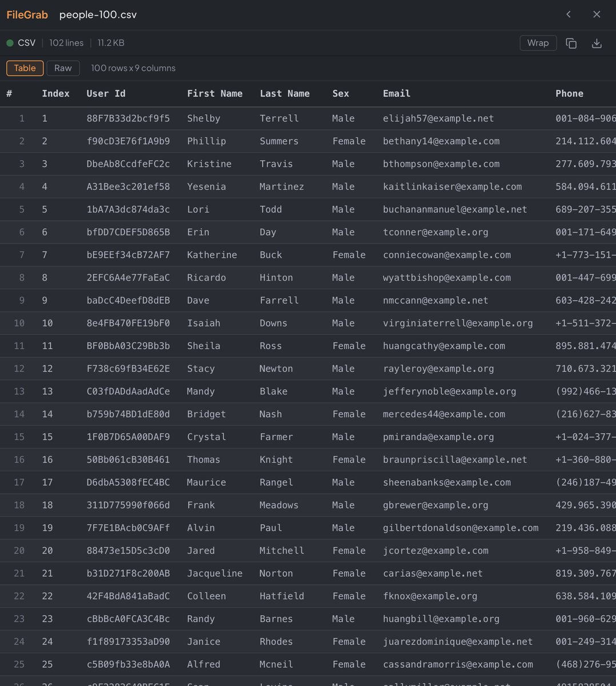Image resolution: width=616 pixels, height=686 pixels.
Task: Click the back chevron icon
Action: pos(569,14)
